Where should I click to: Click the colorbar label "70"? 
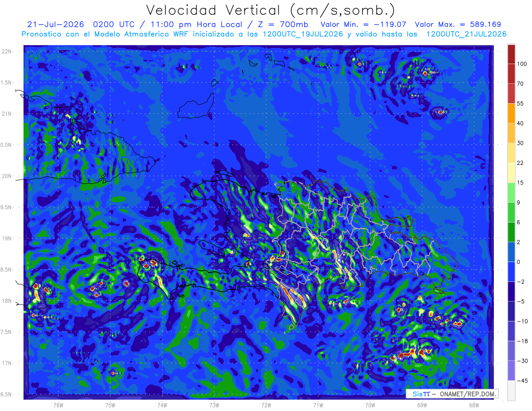click(520, 84)
